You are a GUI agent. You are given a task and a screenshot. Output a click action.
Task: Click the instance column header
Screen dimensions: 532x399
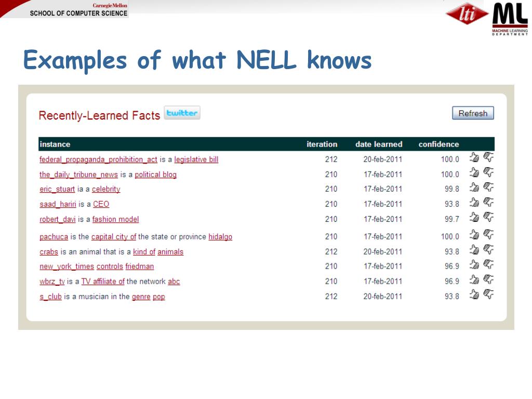[x=55, y=144]
